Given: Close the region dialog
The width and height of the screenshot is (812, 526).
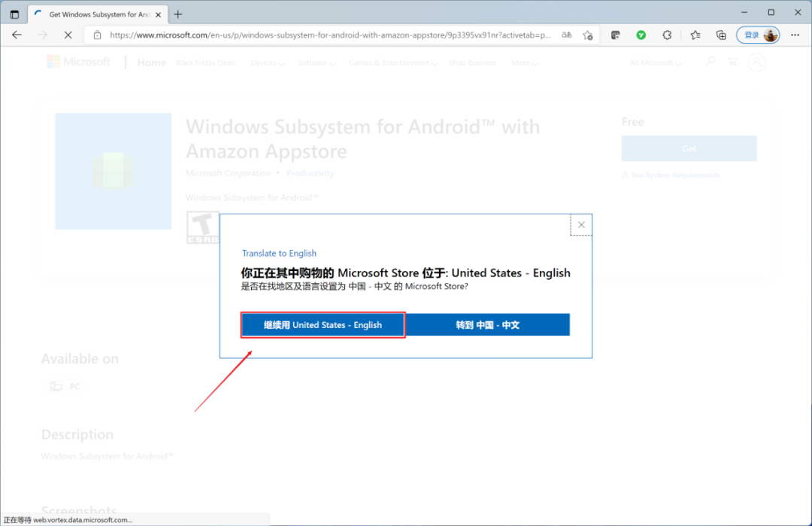Looking at the screenshot, I should coord(581,225).
